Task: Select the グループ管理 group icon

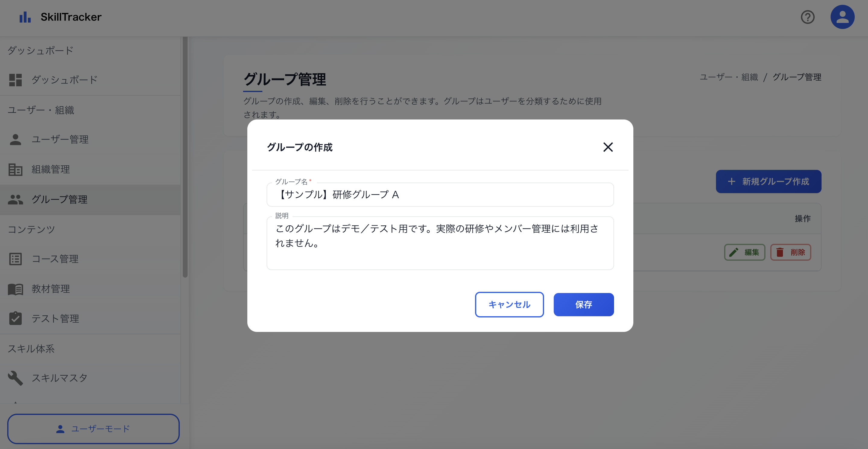Action: pyautogui.click(x=15, y=199)
